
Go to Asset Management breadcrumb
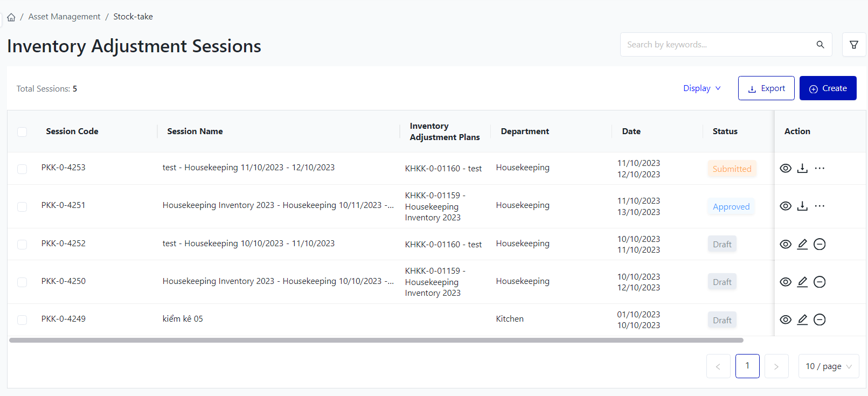pyautogui.click(x=64, y=17)
